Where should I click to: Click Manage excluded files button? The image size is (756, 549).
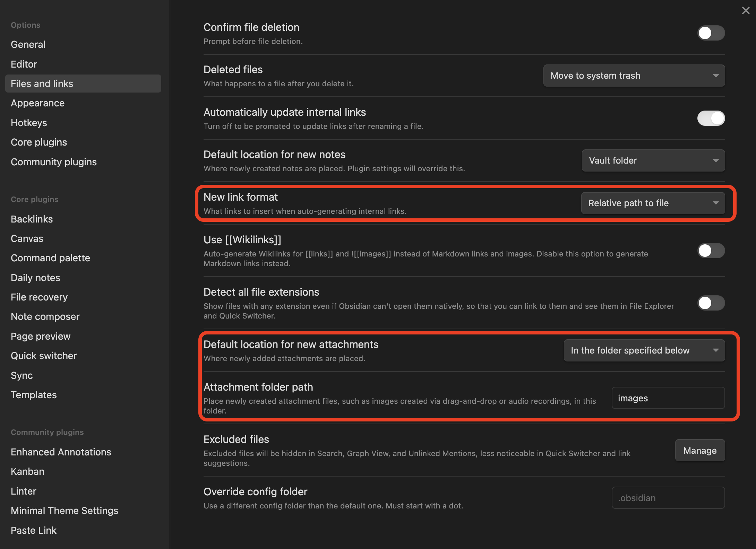click(700, 451)
